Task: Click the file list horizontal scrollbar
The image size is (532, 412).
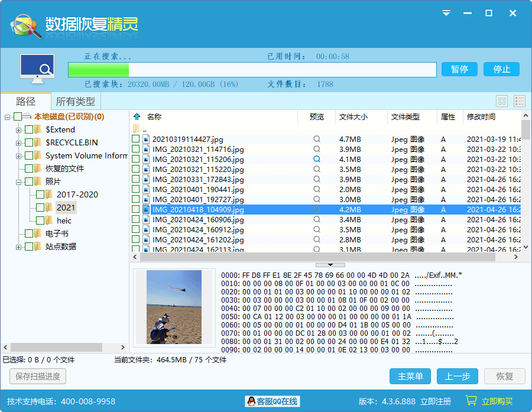Action: (x=317, y=257)
